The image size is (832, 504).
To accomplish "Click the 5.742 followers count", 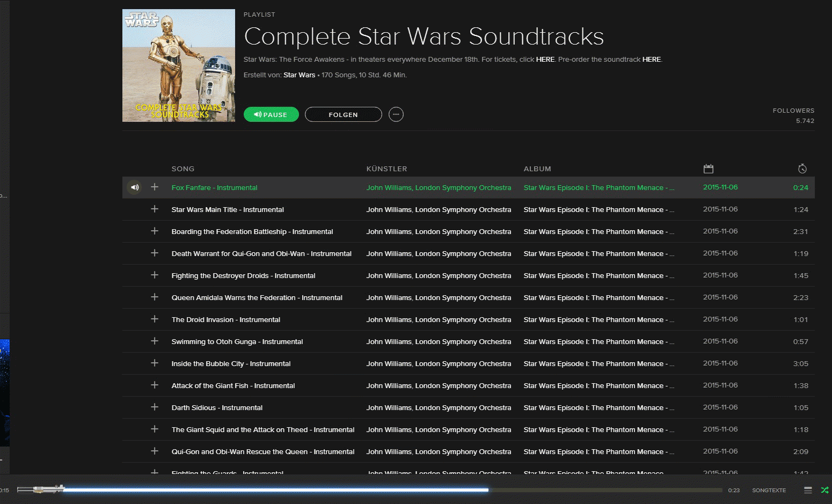I will pyautogui.click(x=805, y=121).
